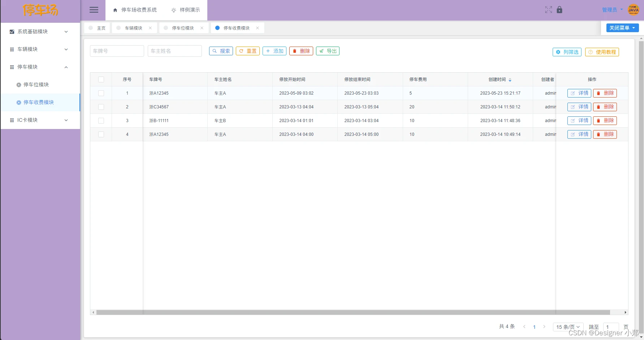The width and height of the screenshot is (644, 340).
Task: Click the cell 车主B
Action: pos(220,121)
